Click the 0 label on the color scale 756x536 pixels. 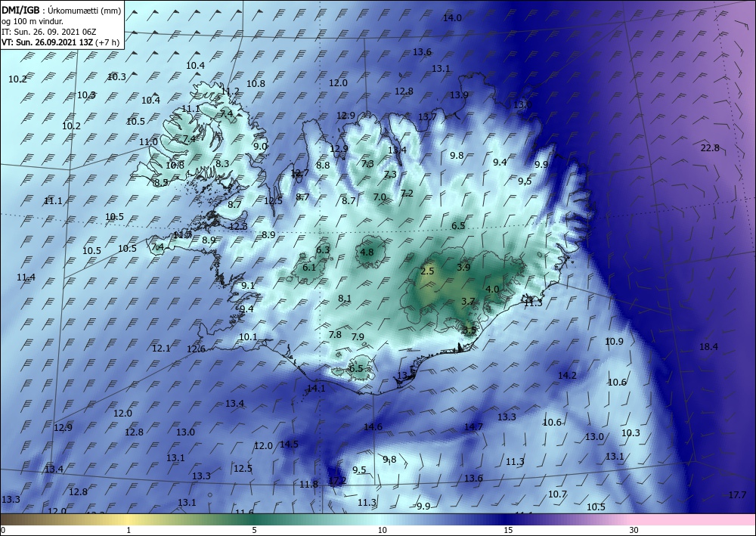[x=2, y=530]
